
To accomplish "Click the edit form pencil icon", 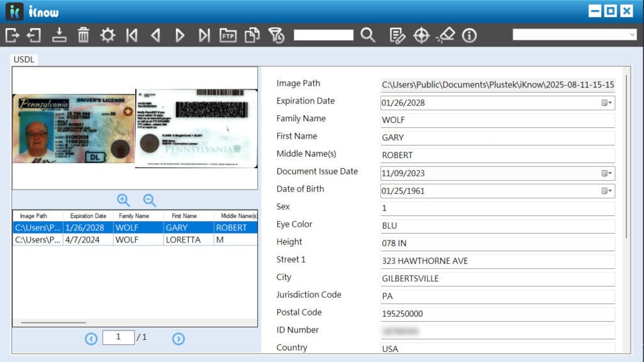I will 397,35.
